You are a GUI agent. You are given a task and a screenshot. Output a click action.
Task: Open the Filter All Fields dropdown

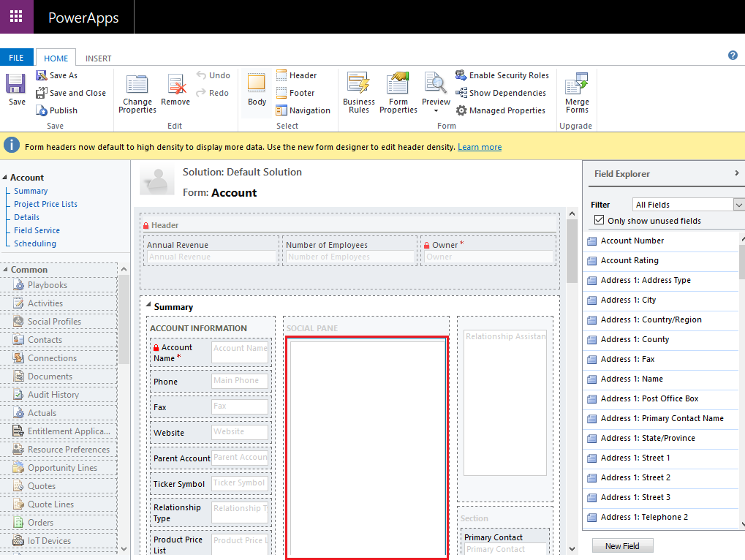point(689,205)
